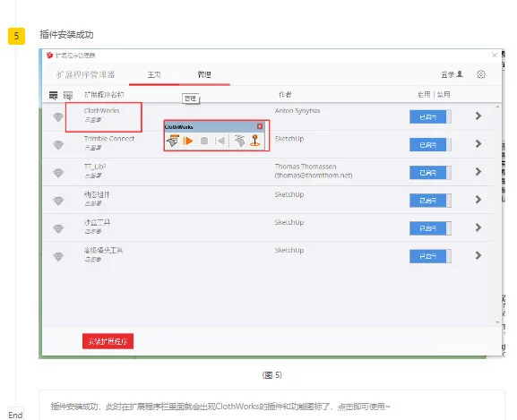
Task: Click the diamond icon beside Trimble Connect
Action: (x=58, y=144)
